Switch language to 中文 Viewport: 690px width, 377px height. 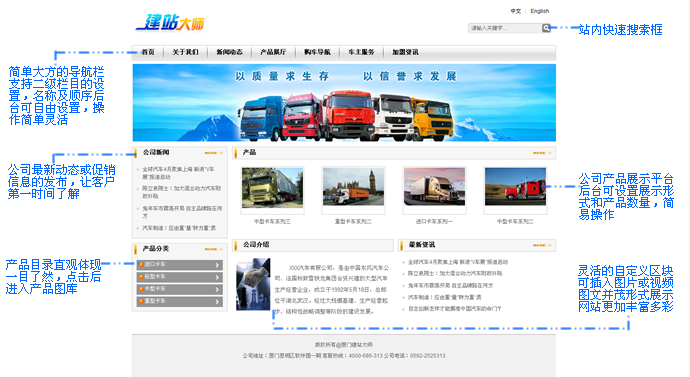coord(516,11)
